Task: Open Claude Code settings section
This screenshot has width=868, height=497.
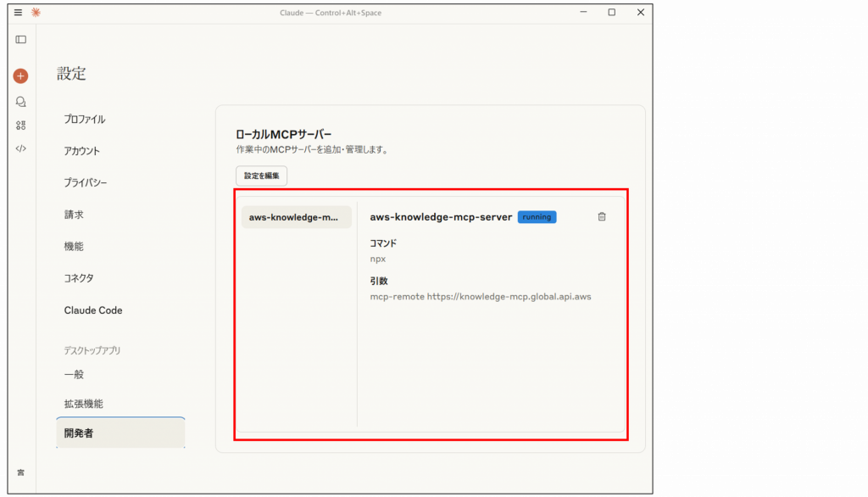Action: click(x=93, y=310)
